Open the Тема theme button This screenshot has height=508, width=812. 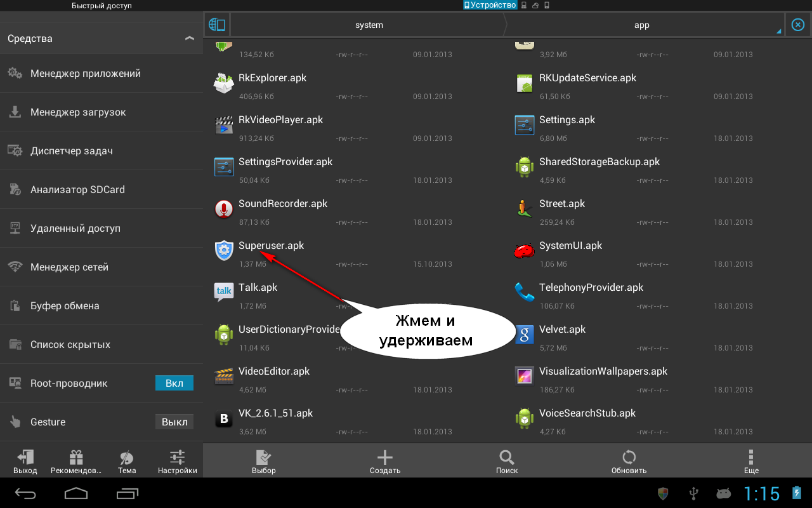click(x=127, y=462)
